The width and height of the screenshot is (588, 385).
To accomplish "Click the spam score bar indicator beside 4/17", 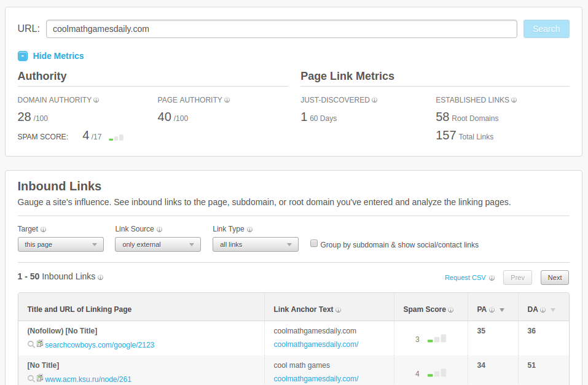I will pyautogui.click(x=116, y=138).
